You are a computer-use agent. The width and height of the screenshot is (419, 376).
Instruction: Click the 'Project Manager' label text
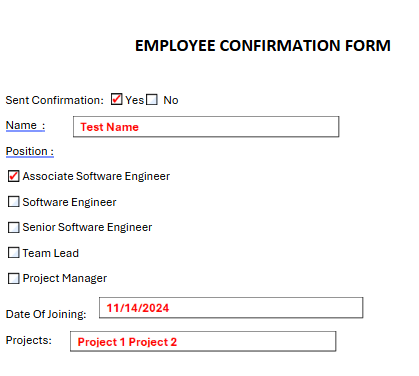[x=65, y=278]
